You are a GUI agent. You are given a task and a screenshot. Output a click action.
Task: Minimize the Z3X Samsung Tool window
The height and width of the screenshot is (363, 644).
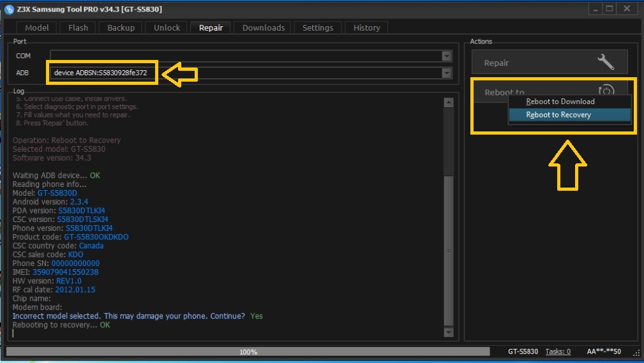(x=595, y=9)
